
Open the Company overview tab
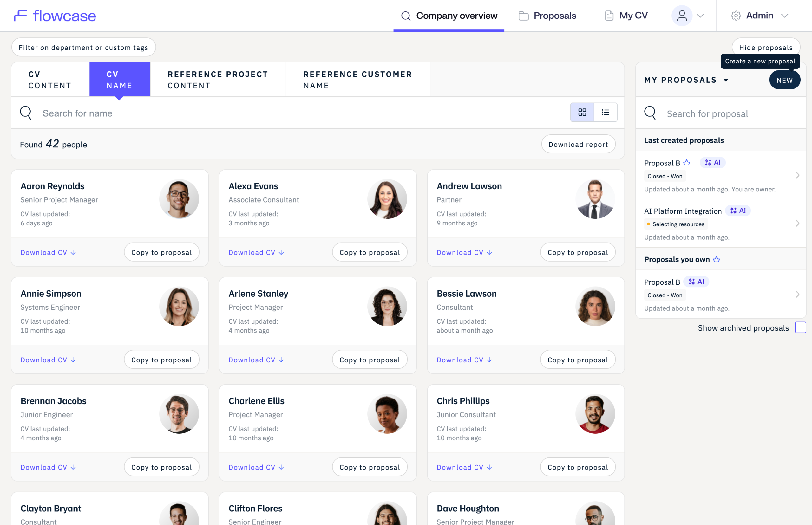(x=449, y=16)
